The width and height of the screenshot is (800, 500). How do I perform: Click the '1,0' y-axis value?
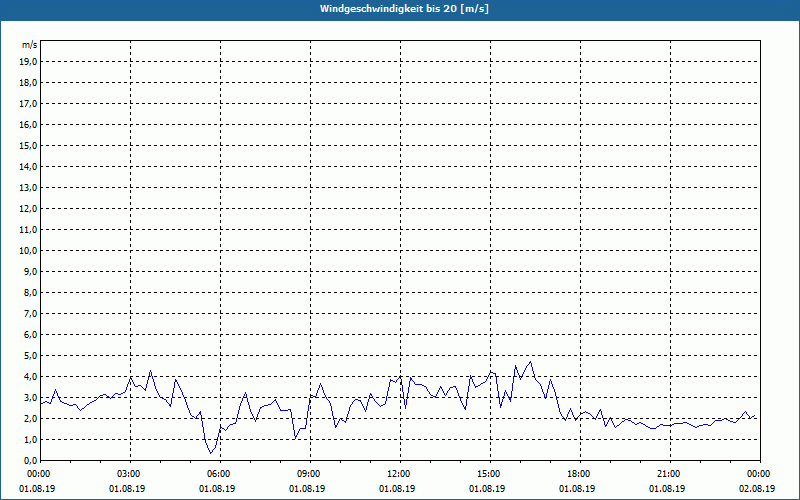tap(30, 440)
